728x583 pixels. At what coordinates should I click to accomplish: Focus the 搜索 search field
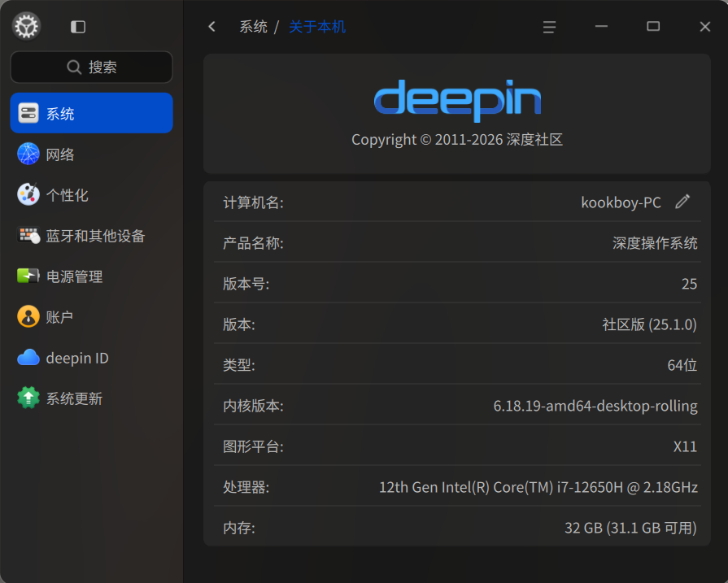click(x=91, y=67)
